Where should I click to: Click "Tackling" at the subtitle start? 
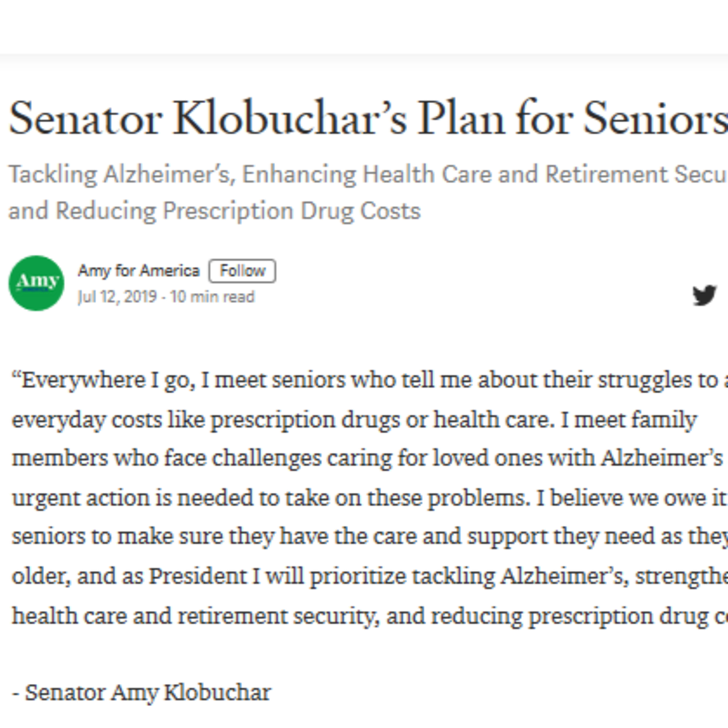pyautogui.click(x=53, y=174)
